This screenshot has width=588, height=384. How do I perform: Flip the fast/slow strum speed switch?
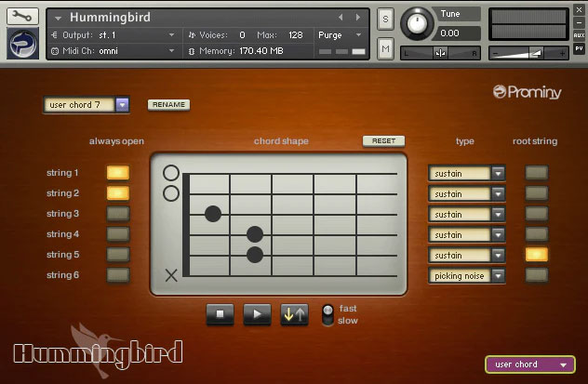(x=328, y=314)
